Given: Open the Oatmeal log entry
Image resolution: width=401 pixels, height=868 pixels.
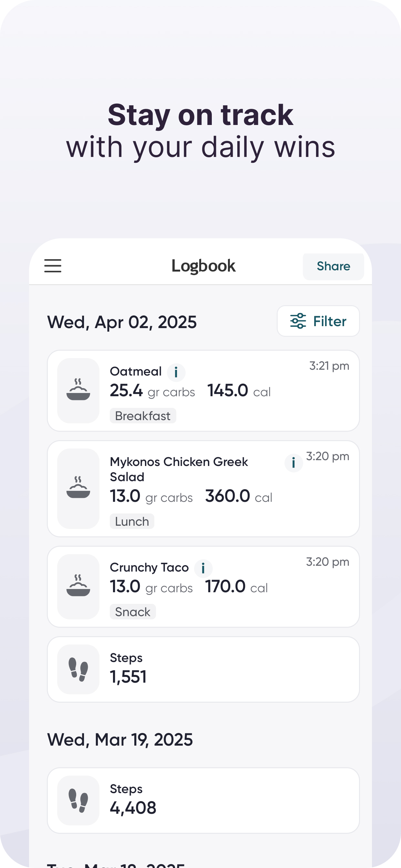Looking at the screenshot, I should pyautogui.click(x=236, y=391).
